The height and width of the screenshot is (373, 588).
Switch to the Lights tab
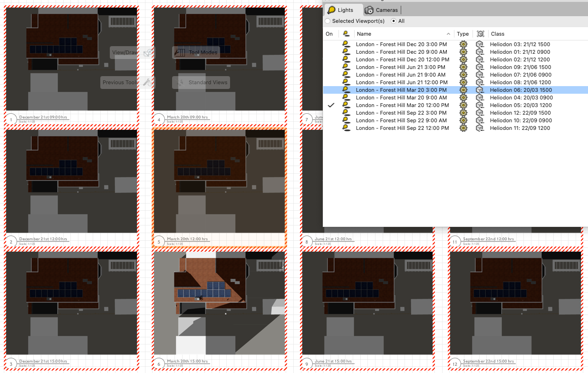point(341,10)
